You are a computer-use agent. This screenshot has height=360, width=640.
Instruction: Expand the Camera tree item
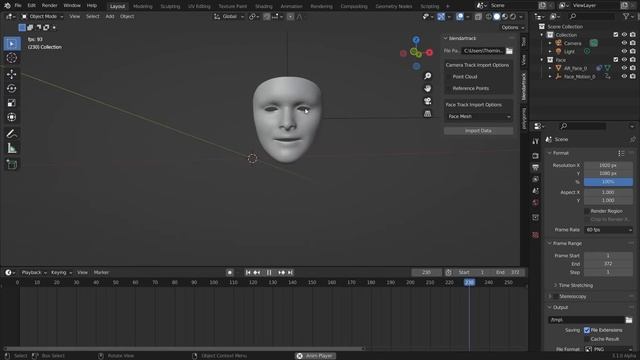[550, 43]
